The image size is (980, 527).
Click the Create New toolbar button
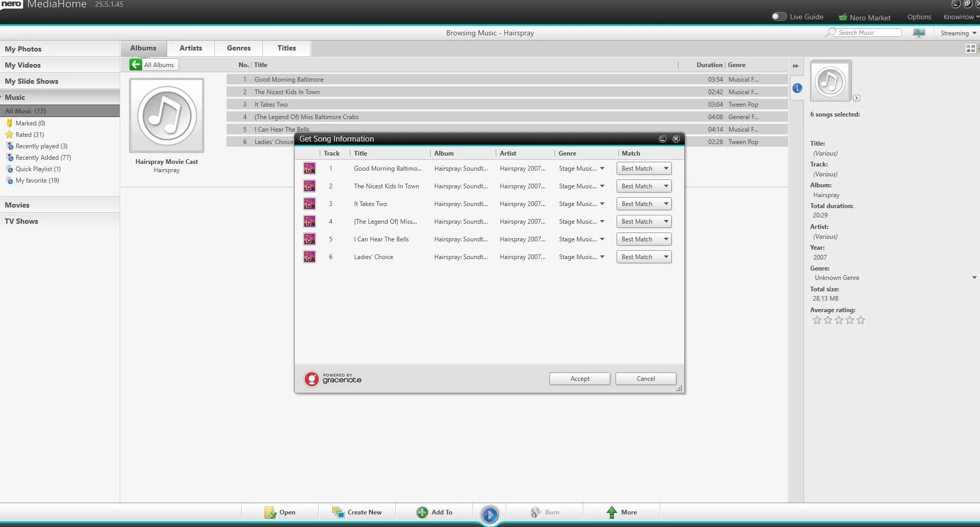[357, 512]
